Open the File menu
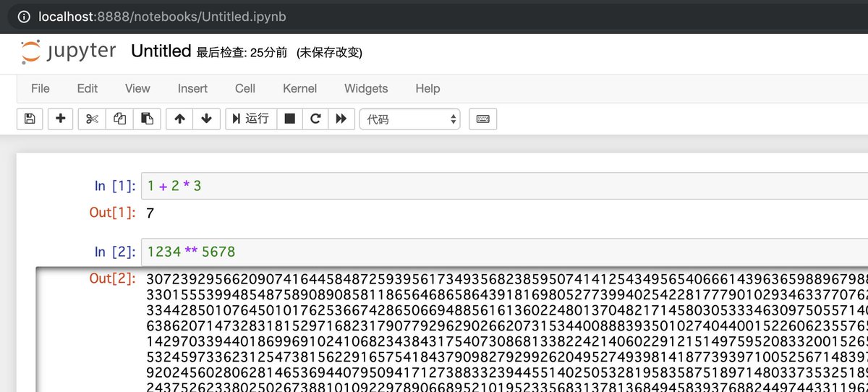 (x=41, y=88)
